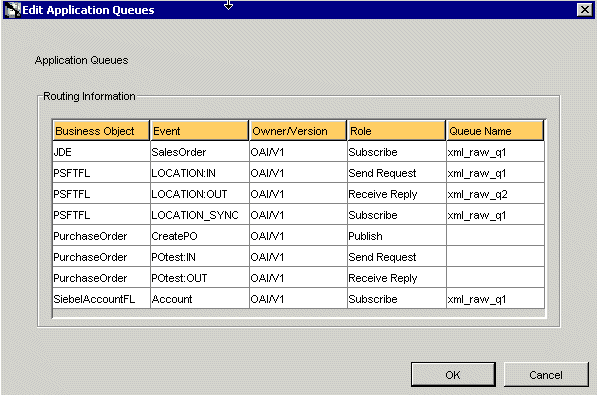Image resolution: width=597 pixels, height=395 pixels.
Task: Select the Receive Reply role for LOCATION:OUT
Action: pos(396,194)
